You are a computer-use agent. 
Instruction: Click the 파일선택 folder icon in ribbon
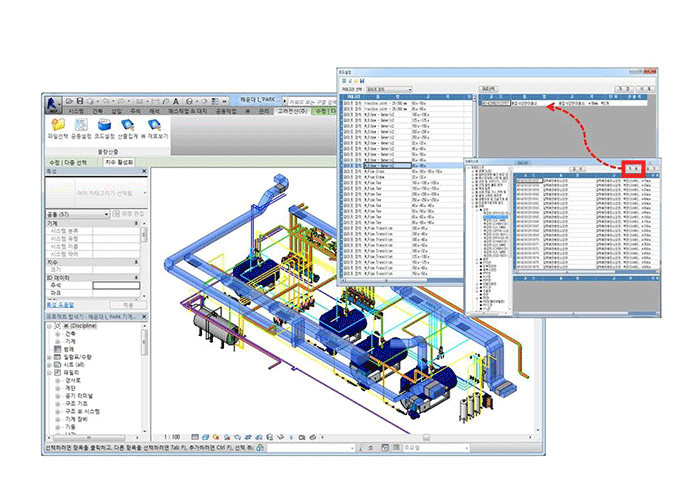(x=58, y=126)
